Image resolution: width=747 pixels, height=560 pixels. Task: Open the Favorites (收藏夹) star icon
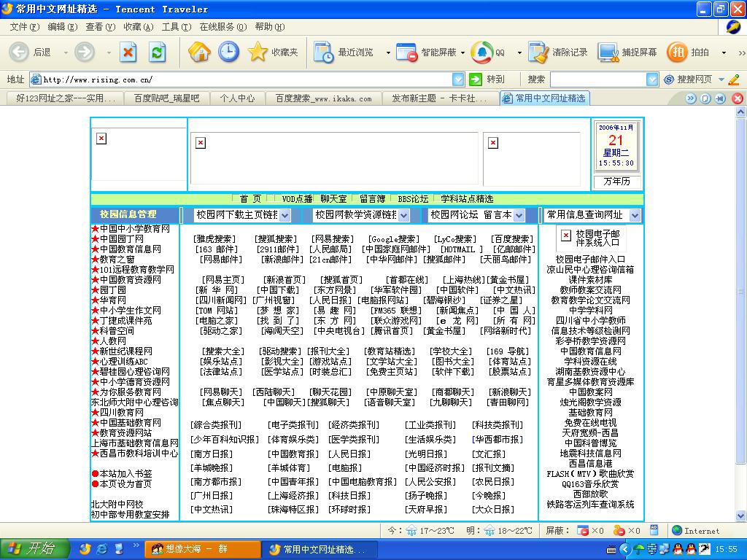(258, 52)
